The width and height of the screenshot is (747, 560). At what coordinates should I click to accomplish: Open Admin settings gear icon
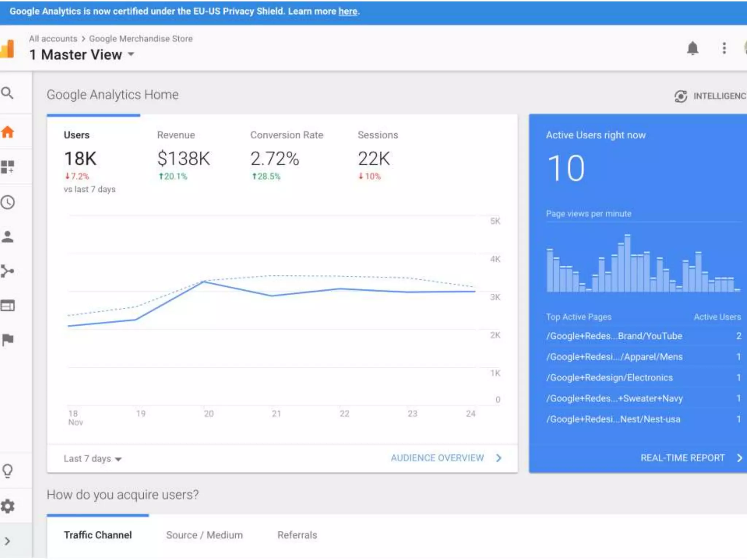click(x=7, y=506)
